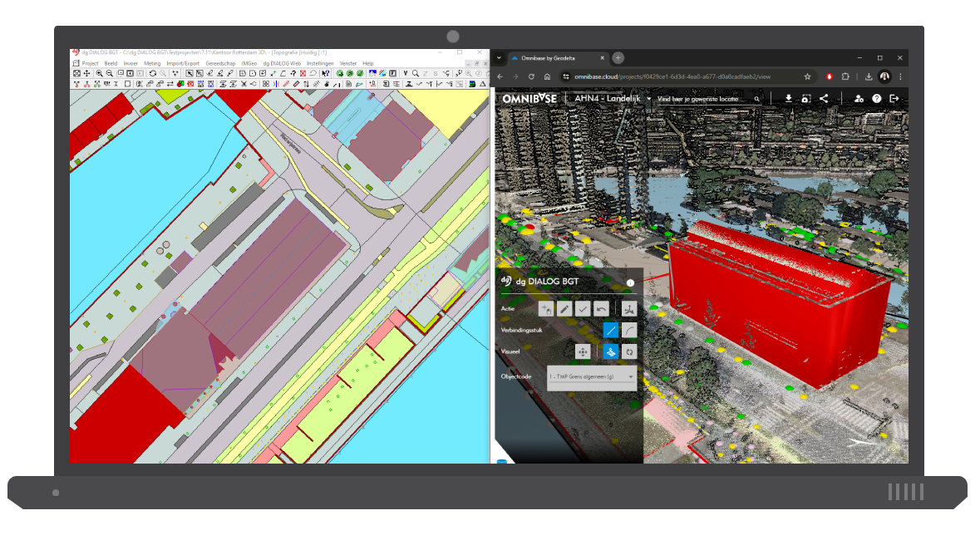Select the pan arrows icon under Visueel
Screen dimensions: 980x540
(583, 352)
